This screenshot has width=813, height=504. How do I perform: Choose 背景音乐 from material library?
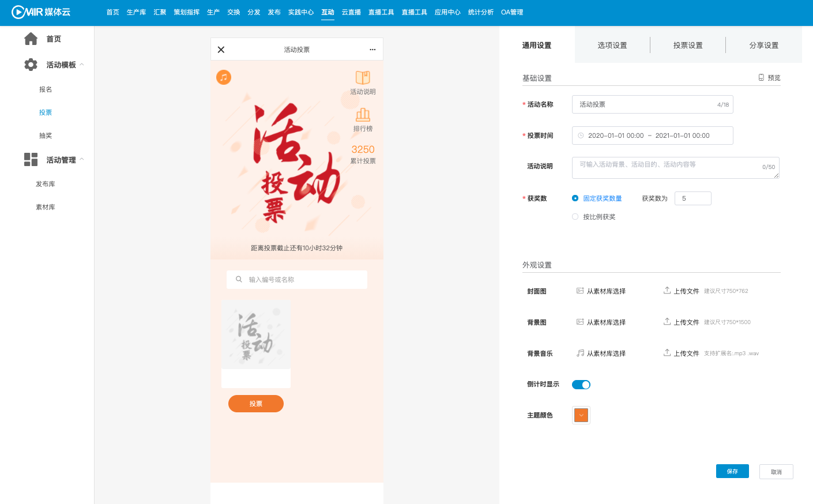coord(601,353)
